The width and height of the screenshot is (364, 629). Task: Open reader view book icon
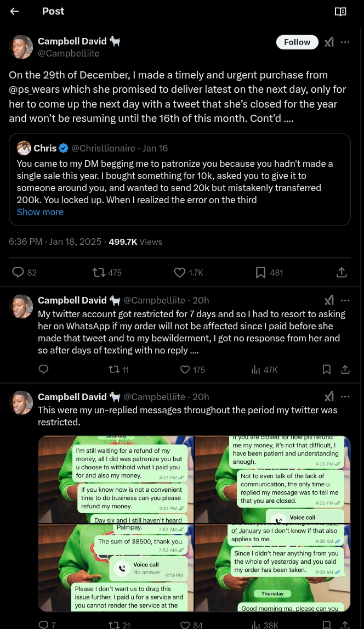coord(340,12)
